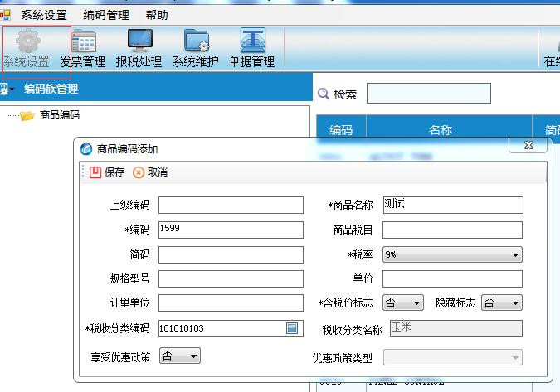Open the 单据管理 toolbar icon
The image size is (560, 392).
click(x=252, y=41)
